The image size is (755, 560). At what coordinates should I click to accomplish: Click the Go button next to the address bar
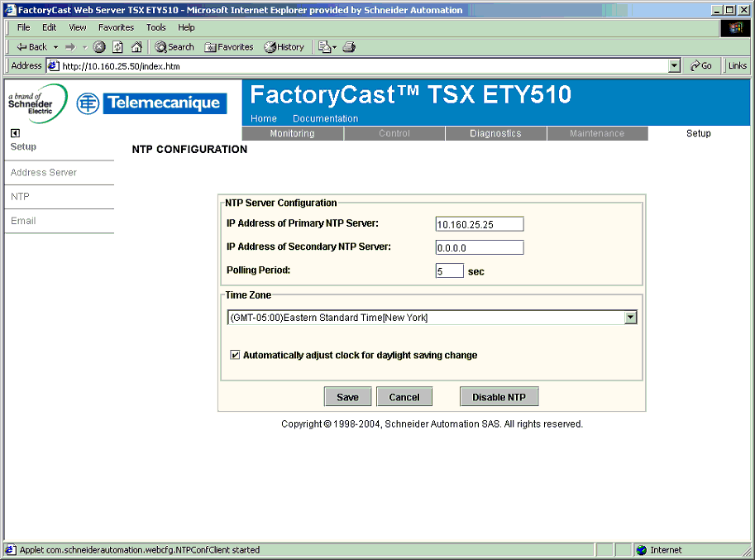coord(701,65)
